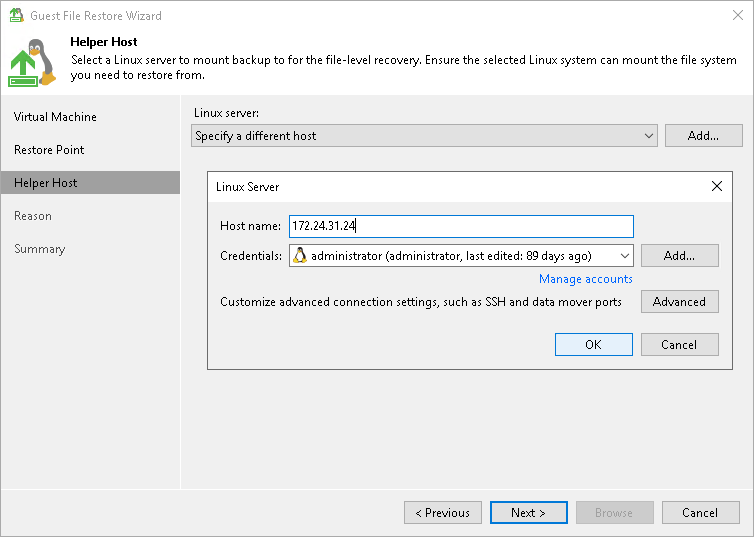Click 'Customize advanced connection settings' text

pyautogui.click(x=421, y=302)
